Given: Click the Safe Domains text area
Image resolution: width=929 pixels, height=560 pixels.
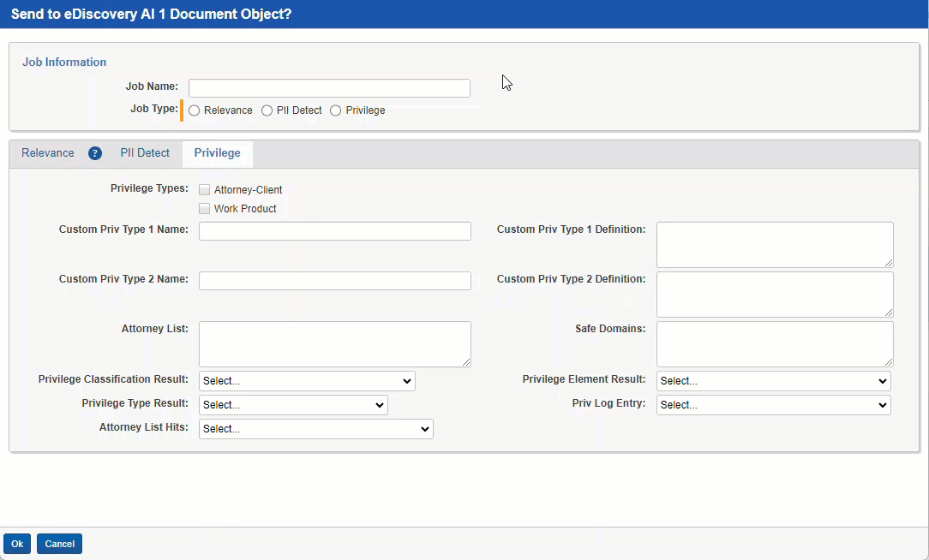Looking at the screenshot, I should (774, 343).
